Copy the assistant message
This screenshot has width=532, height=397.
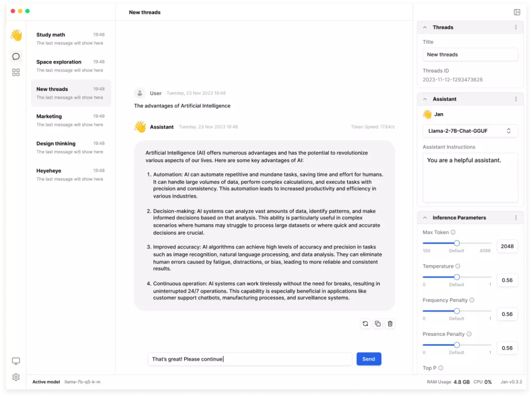(378, 324)
